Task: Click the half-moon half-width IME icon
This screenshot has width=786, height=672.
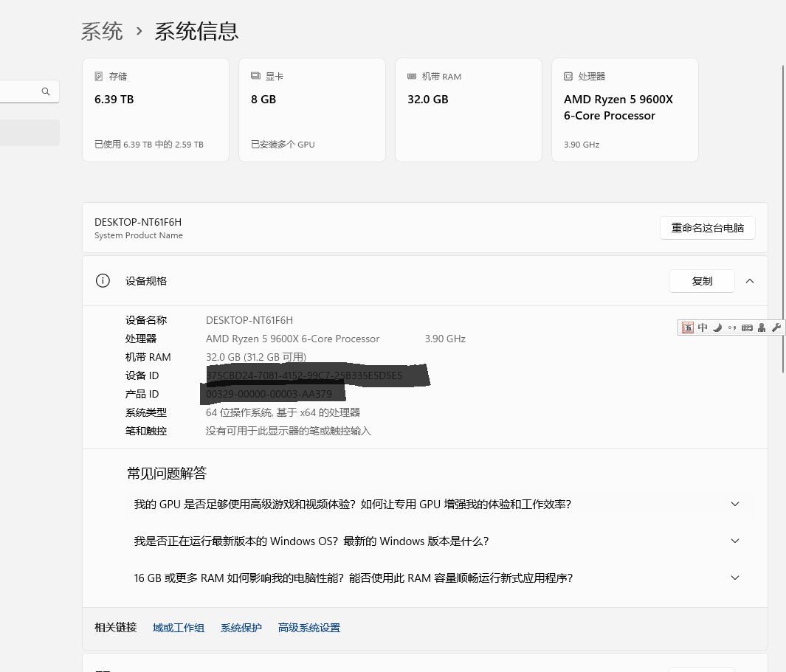Action: (717, 328)
